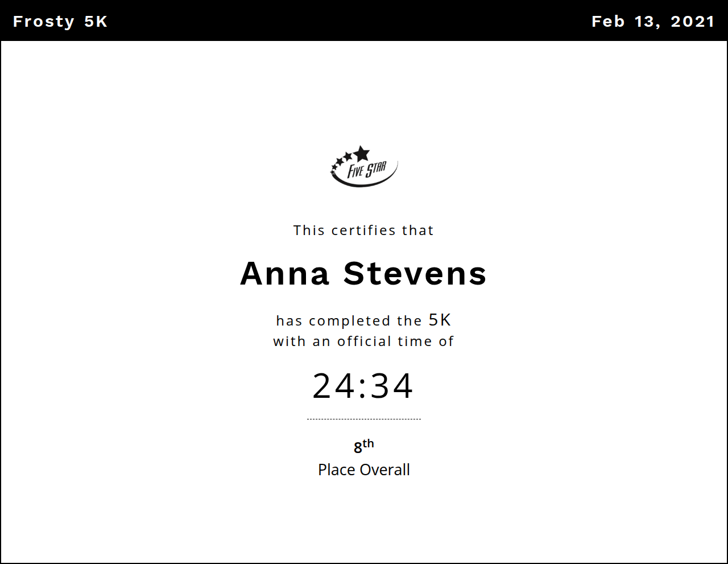This screenshot has width=728, height=564.
Task: Click the "has completed the" text
Action: click(x=349, y=321)
